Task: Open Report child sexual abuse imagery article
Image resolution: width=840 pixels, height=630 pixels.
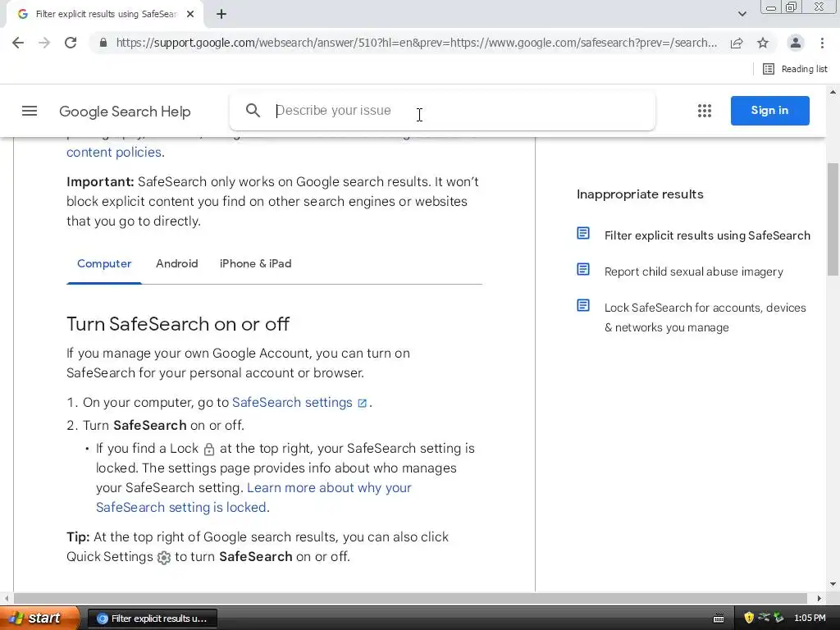Action: [x=694, y=272]
